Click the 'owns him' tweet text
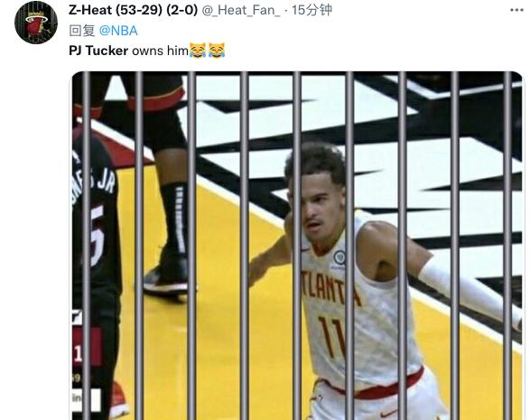The image size is (530, 420). point(160,51)
